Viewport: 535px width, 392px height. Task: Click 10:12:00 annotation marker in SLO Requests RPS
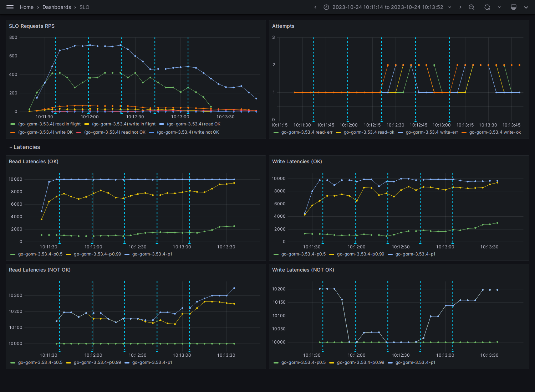[88, 113]
